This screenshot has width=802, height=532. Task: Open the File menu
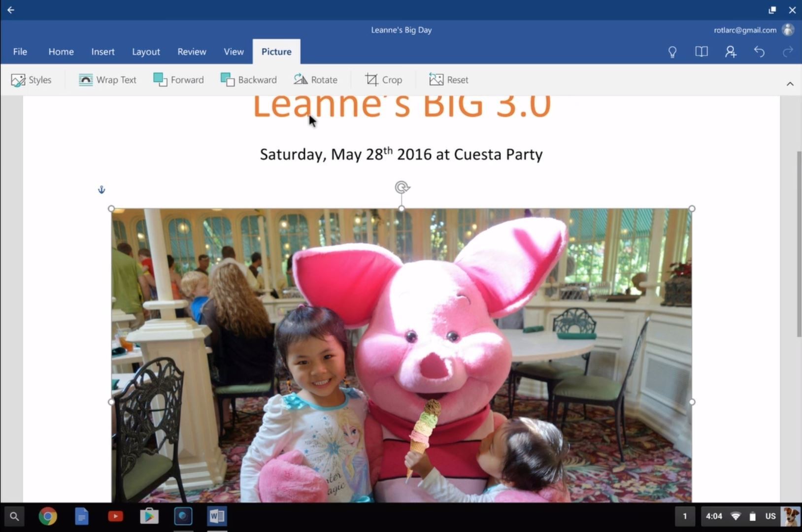[20, 52]
